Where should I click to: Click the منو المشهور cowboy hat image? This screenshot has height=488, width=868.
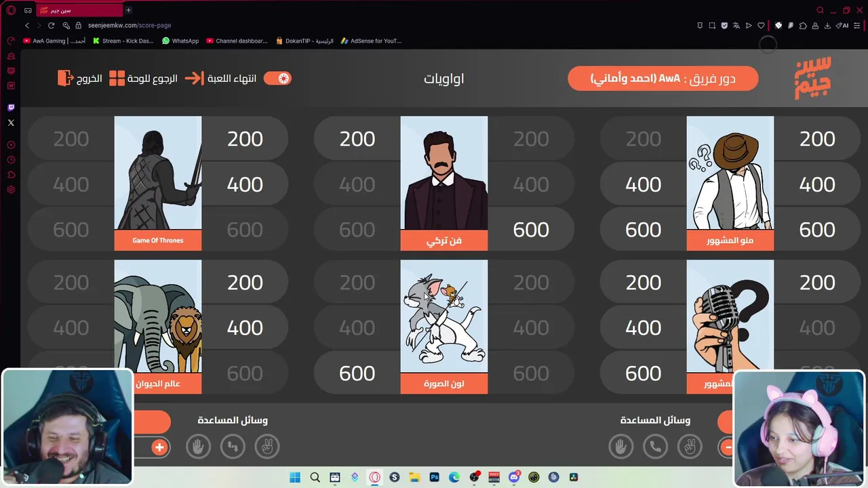click(730, 174)
